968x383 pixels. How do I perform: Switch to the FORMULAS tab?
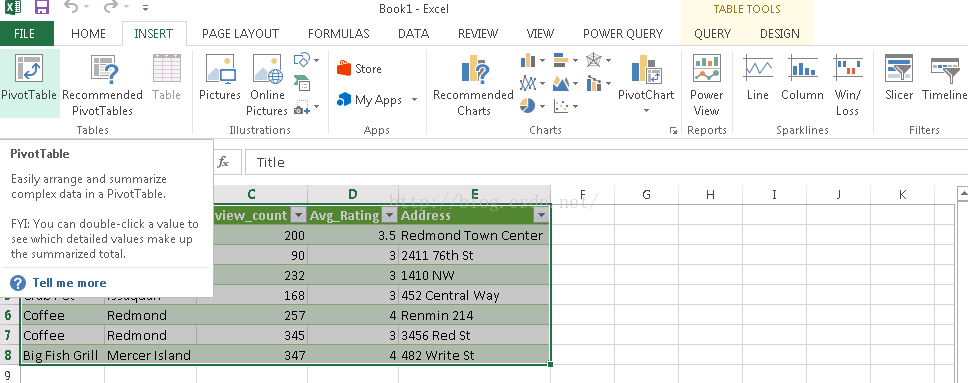click(339, 33)
